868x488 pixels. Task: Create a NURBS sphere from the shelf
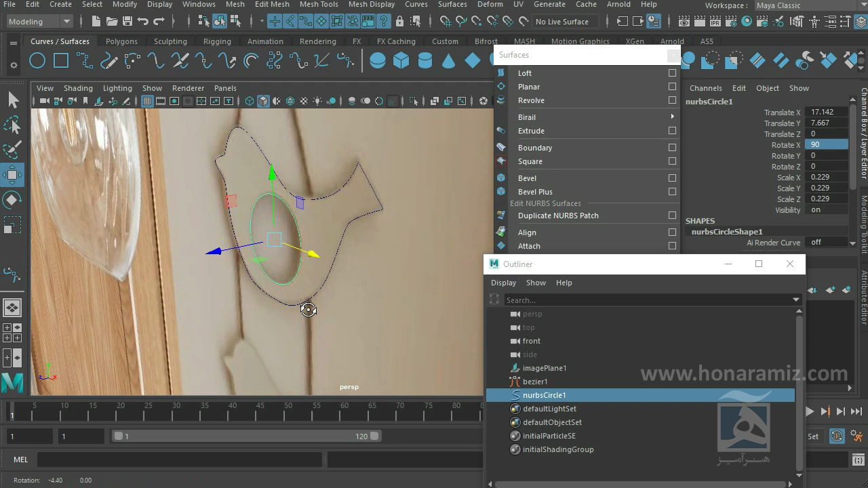tap(378, 61)
